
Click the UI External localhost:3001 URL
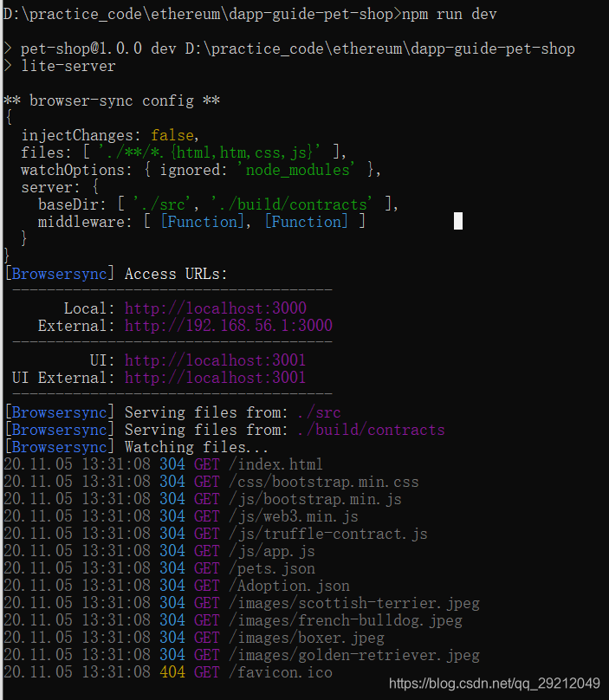click(x=215, y=378)
